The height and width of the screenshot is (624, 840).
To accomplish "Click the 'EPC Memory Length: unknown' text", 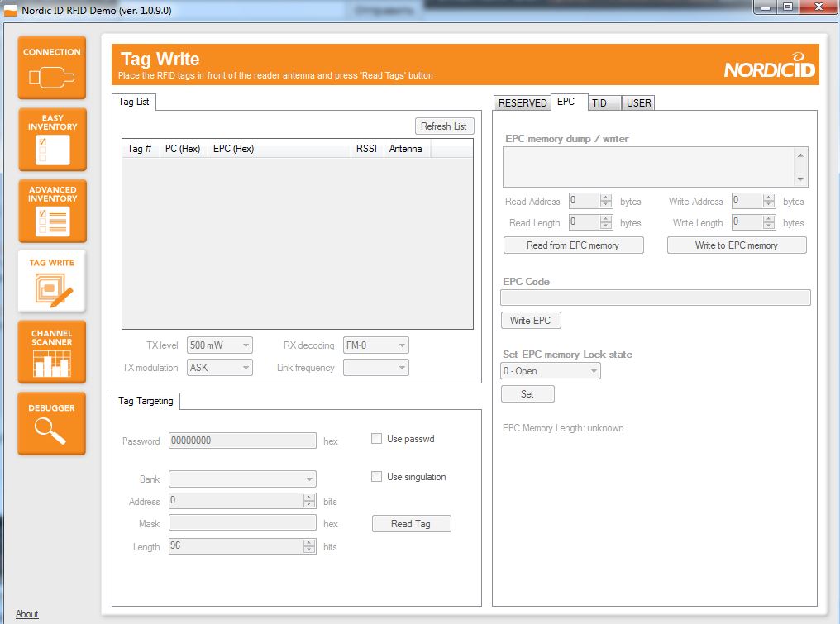I will coord(563,428).
